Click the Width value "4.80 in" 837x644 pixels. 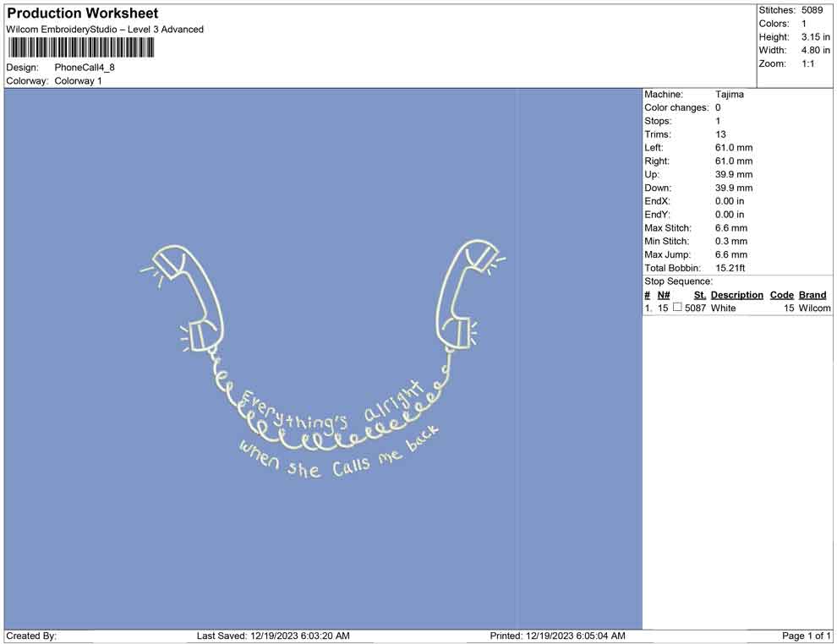pyautogui.click(x=815, y=50)
